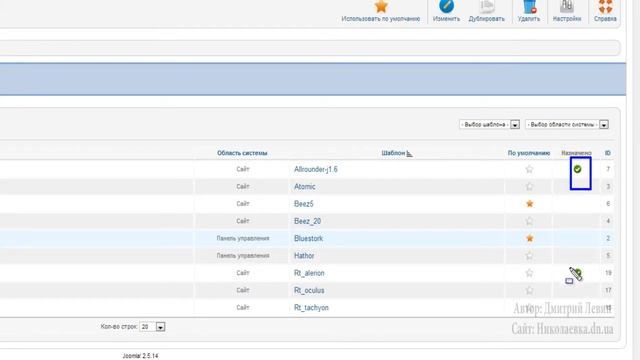Click the Дублировать toolbar icon
Image resolution: width=640 pixels, height=360 pixels.
point(487,7)
